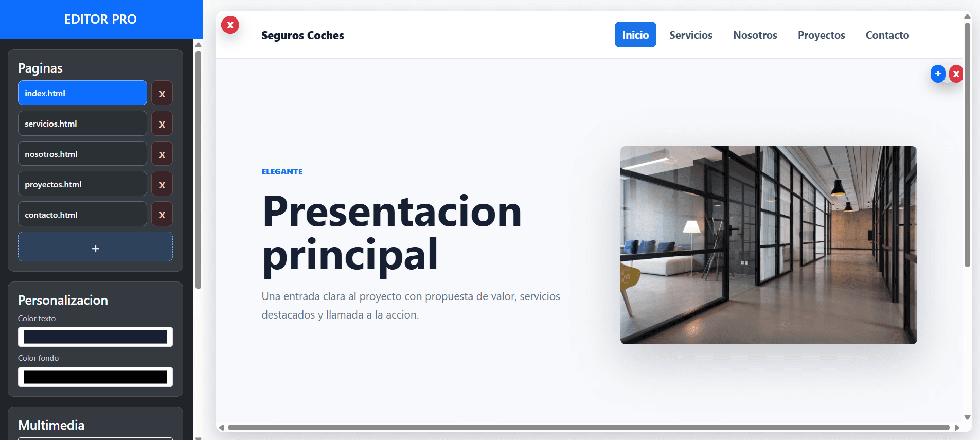
Task: Delete index.html page with its X icon
Action: coord(162,93)
